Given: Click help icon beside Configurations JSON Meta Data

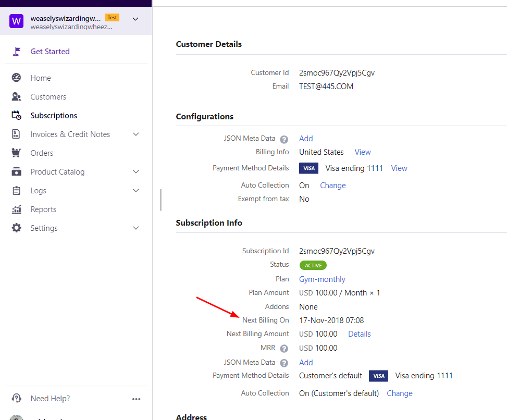Looking at the screenshot, I should coord(284,139).
